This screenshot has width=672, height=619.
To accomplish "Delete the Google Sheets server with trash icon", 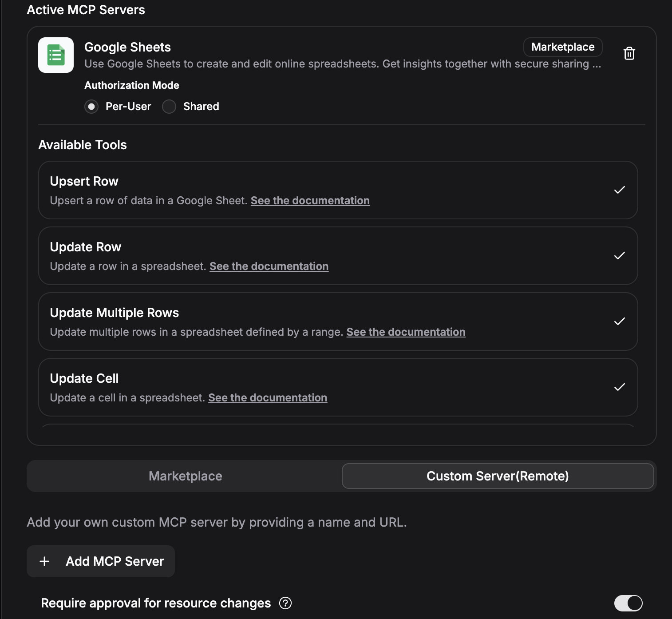I will tap(629, 53).
